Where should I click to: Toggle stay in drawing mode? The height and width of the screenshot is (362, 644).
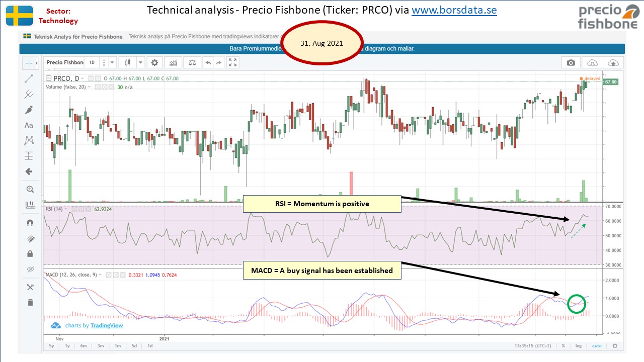click(x=30, y=238)
